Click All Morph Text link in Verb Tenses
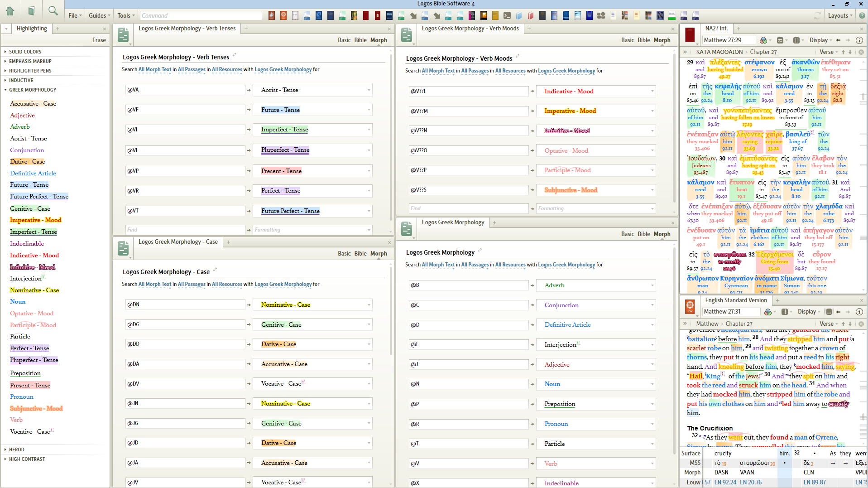 point(155,70)
